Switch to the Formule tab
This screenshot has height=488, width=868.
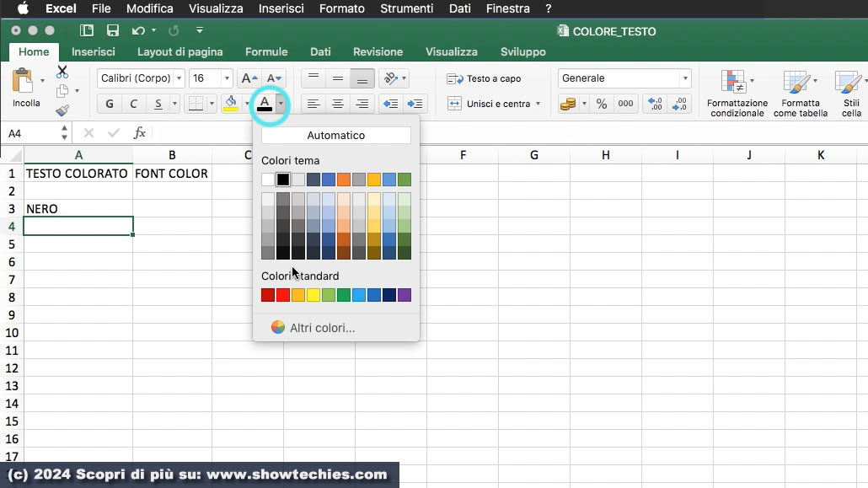click(266, 51)
